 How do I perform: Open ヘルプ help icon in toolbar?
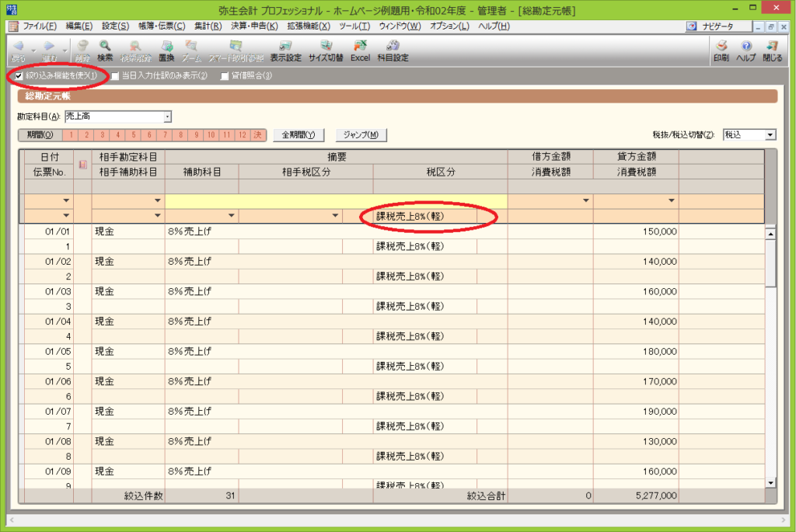[x=745, y=50]
